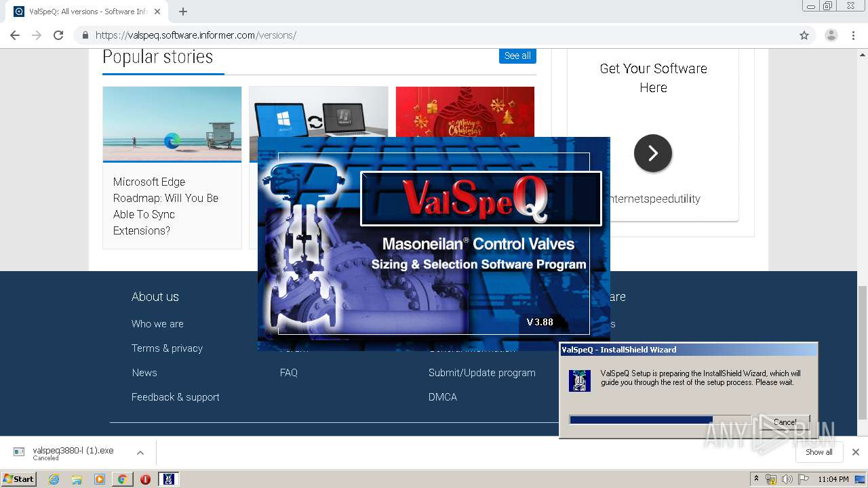868x488 pixels.
Task: Click the Popular stories heading
Action: coord(158,57)
